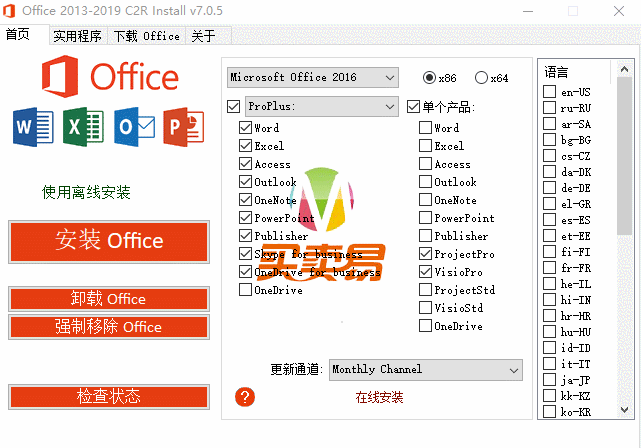Enable the en-US language checkbox
The width and height of the screenshot is (641, 448).
click(549, 92)
